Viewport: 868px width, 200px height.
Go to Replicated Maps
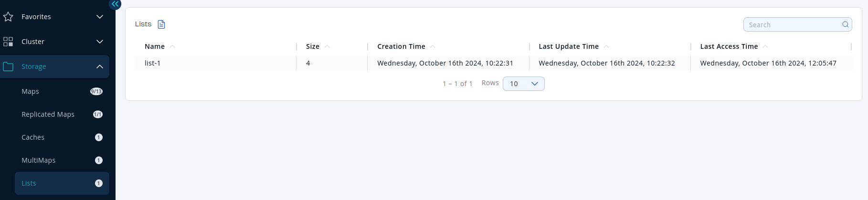point(48,114)
